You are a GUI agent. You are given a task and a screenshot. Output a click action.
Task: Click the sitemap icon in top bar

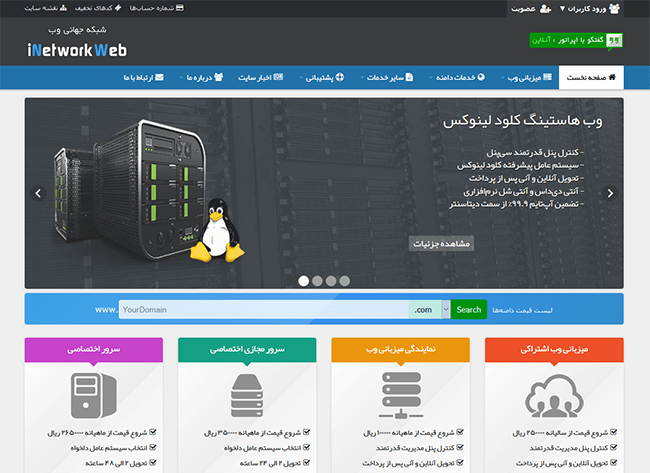point(63,8)
